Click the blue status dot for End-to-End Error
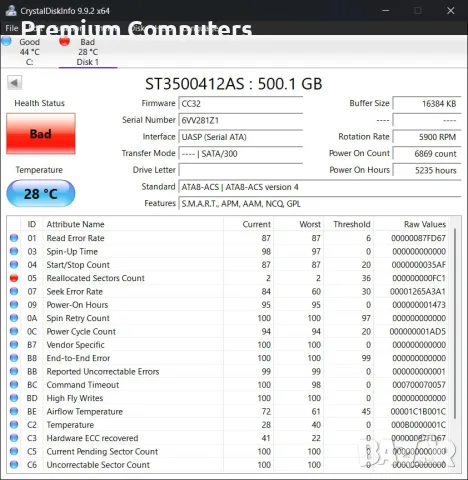 (14, 358)
